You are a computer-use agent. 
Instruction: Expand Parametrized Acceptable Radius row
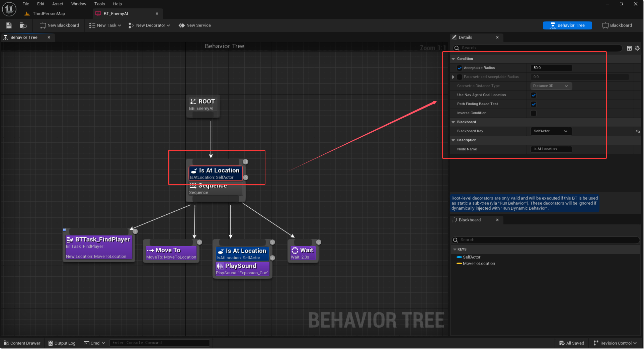[453, 77]
